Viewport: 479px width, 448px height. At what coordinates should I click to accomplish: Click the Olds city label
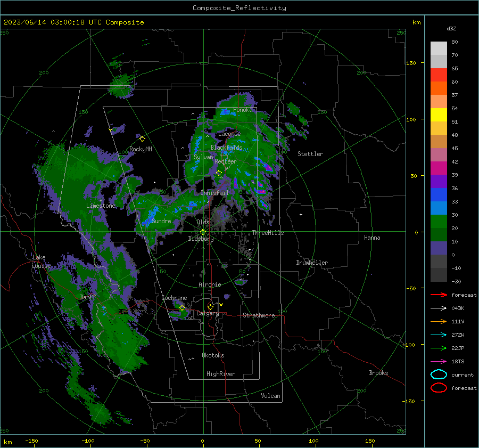[203, 222]
